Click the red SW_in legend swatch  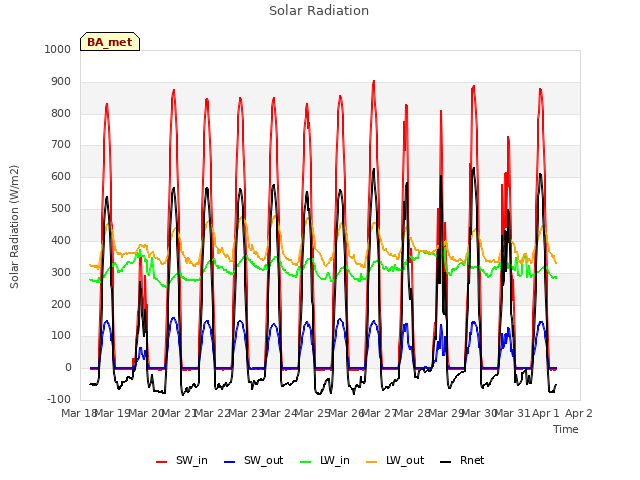pos(162,462)
